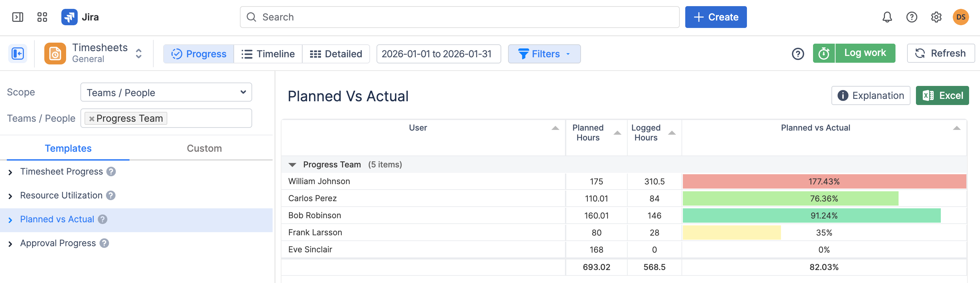Click William Johnson's 177.43% red bar
The width and height of the screenshot is (980, 283).
[x=824, y=182]
